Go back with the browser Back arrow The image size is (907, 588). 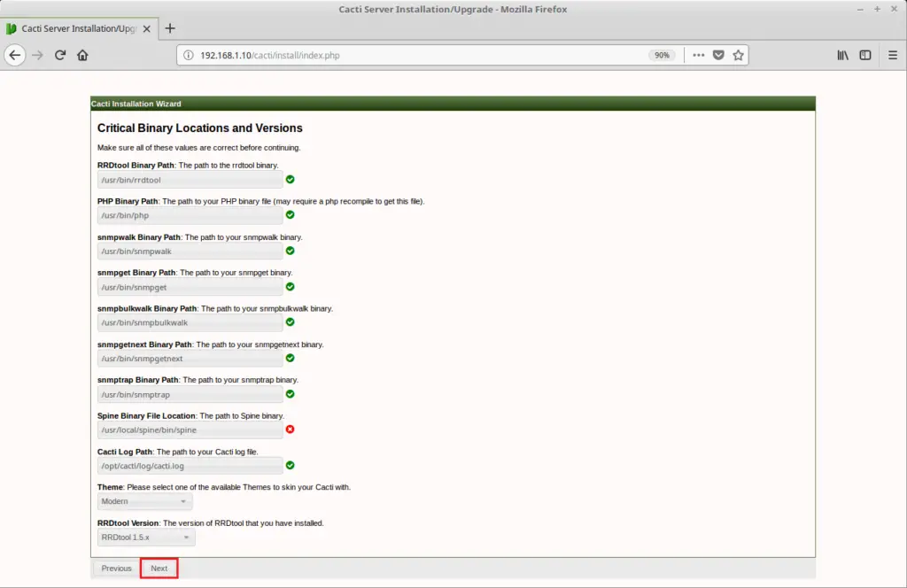point(15,56)
